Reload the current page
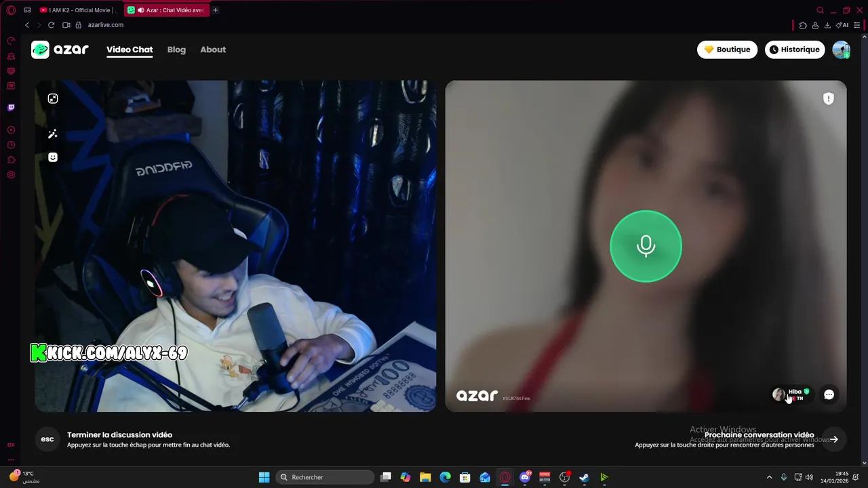 pos(51,25)
